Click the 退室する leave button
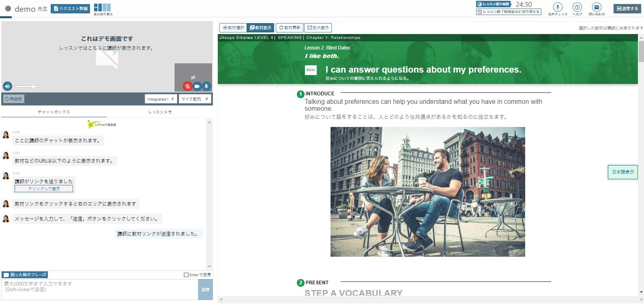644x305 pixels. pyautogui.click(x=627, y=9)
